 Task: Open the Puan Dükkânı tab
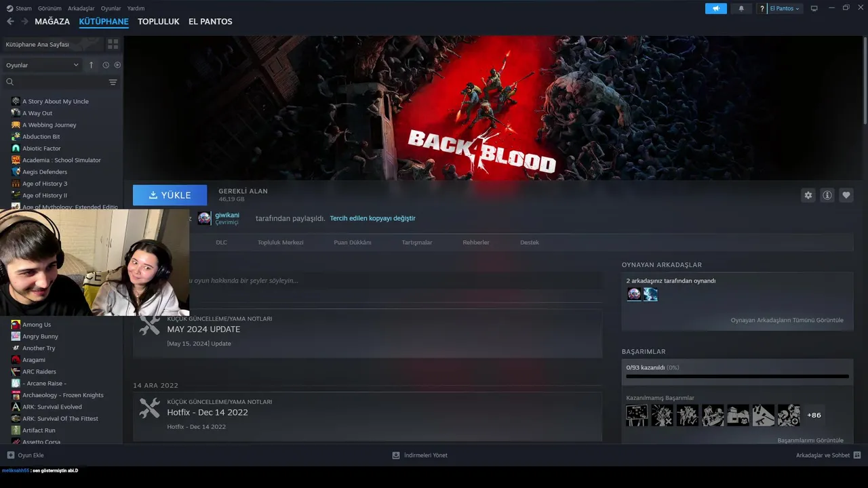tap(352, 243)
